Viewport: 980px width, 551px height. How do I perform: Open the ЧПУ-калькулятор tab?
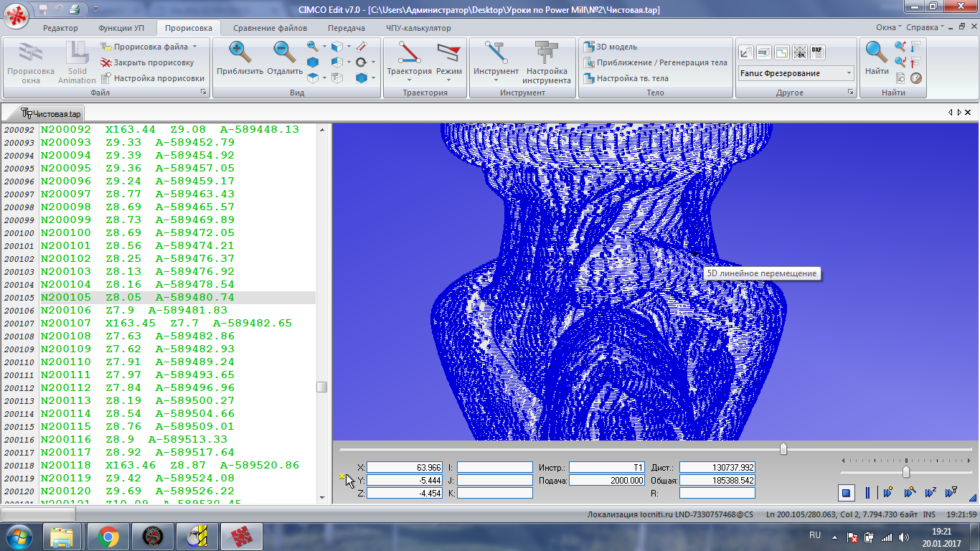point(419,28)
